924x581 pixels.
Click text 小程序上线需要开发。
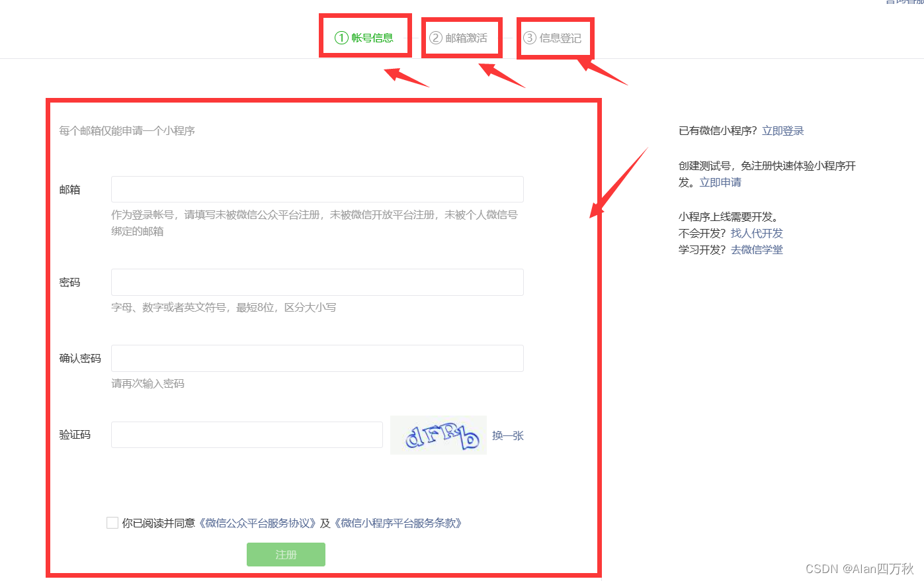click(x=729, y=217)
